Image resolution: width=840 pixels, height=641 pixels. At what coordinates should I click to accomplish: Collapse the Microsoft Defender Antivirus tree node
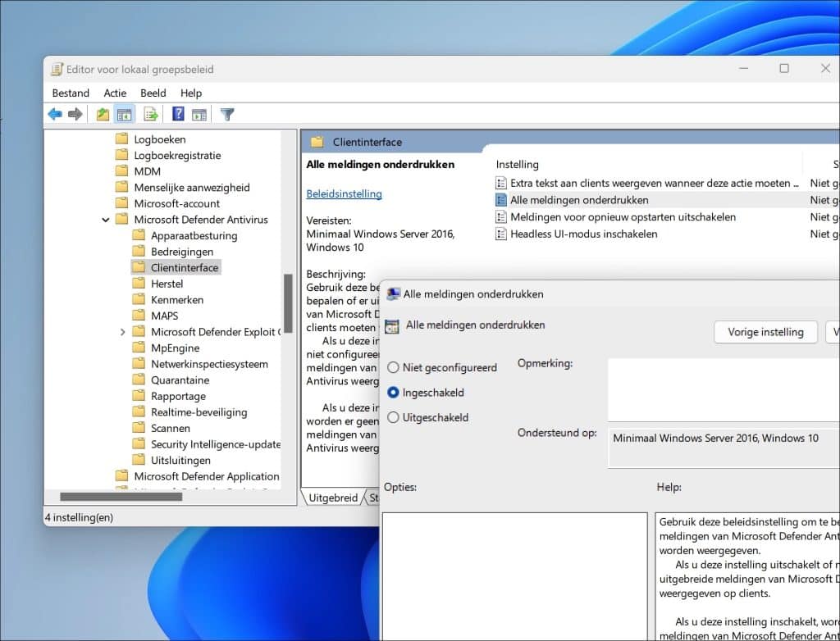(x=106, y=220)
